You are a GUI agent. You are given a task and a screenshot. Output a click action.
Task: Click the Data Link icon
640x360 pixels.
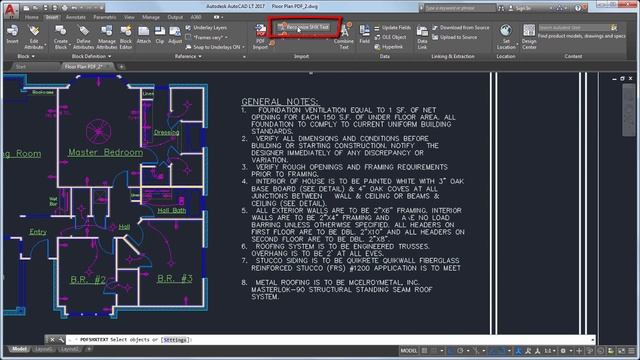(x=422, y=31)
